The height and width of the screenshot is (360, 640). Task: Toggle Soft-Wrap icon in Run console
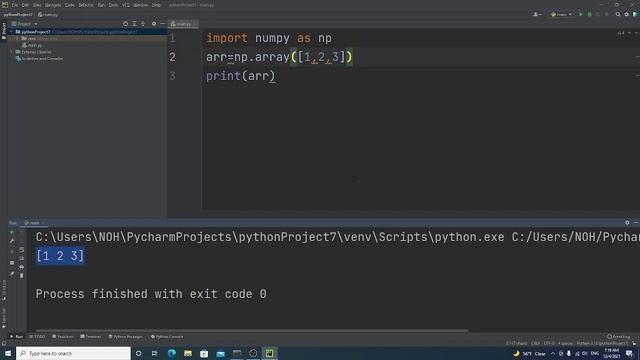pyautogui.click(x=22, y=249)
